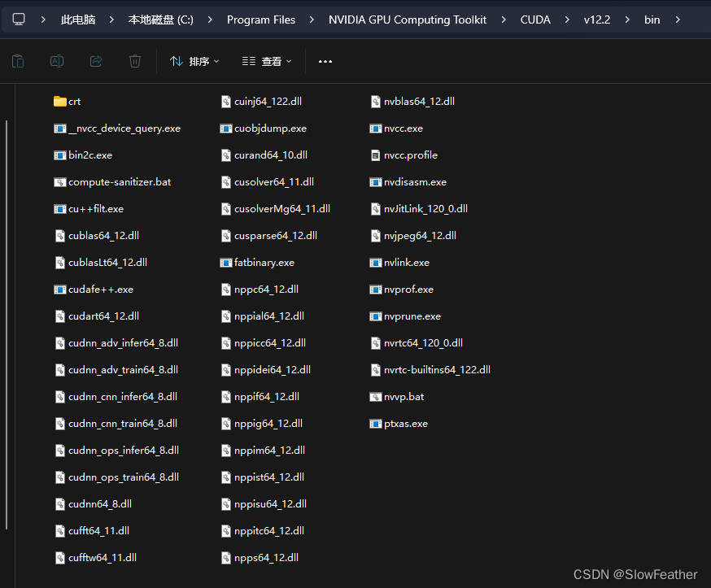
Task: Expand chevron after CUDA breadcrumb
Action: click(567, 20)
